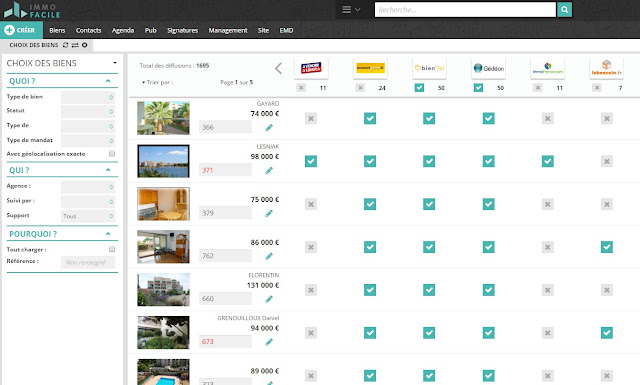Click the swap arrows icon on the Choix des biens tab
This screenshot has width=640, height=385.
[x=75, y=45]
